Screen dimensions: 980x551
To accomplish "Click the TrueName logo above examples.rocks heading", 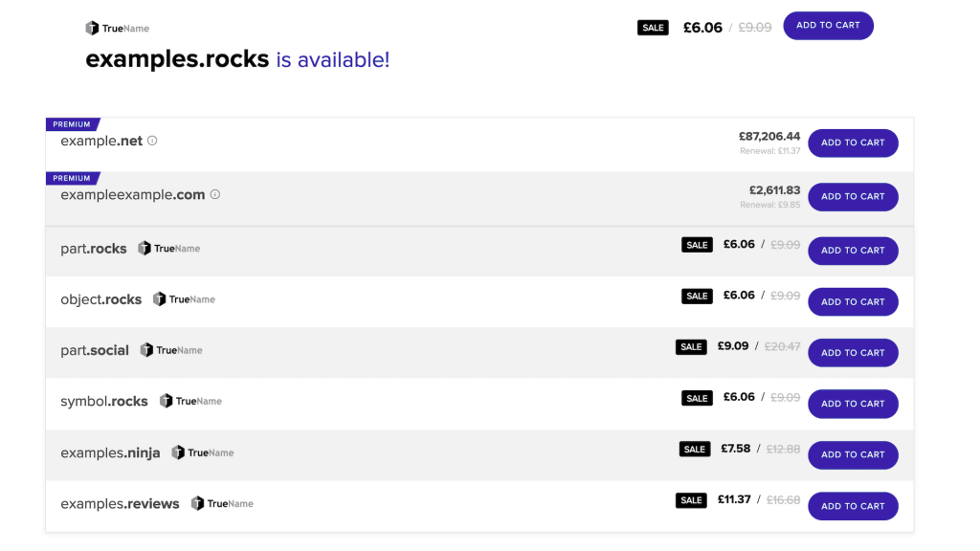I will [118, 29].
